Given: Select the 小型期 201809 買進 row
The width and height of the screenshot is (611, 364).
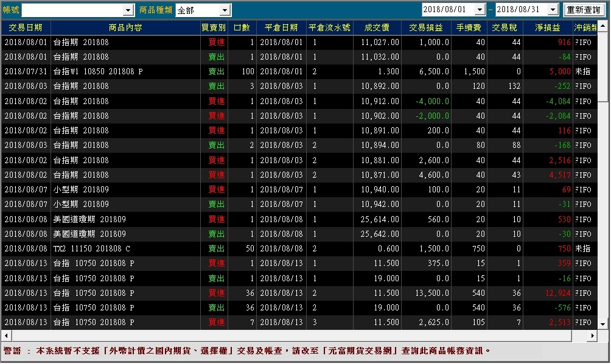Looking at the screenshot, I should click(x=299, y=190).
